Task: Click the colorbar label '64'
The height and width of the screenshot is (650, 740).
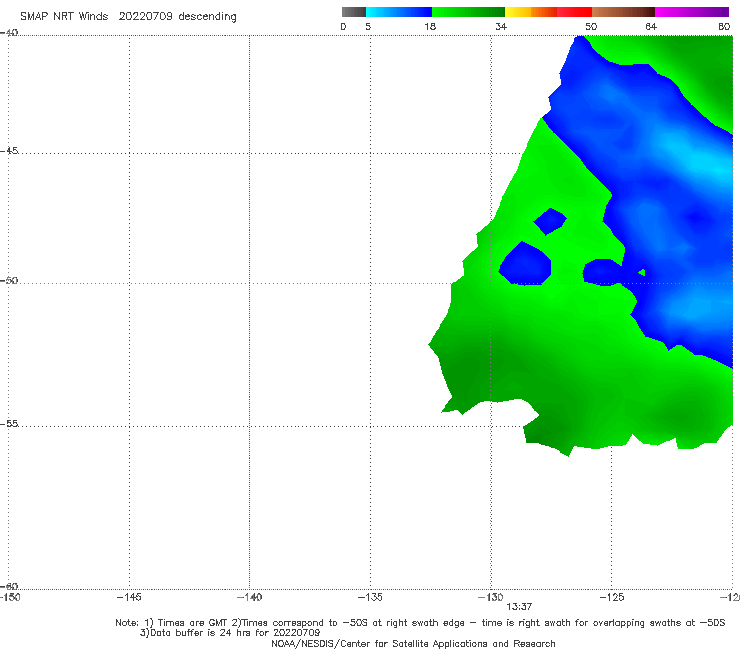Action: pyautogui.click(x=651, y=26)
